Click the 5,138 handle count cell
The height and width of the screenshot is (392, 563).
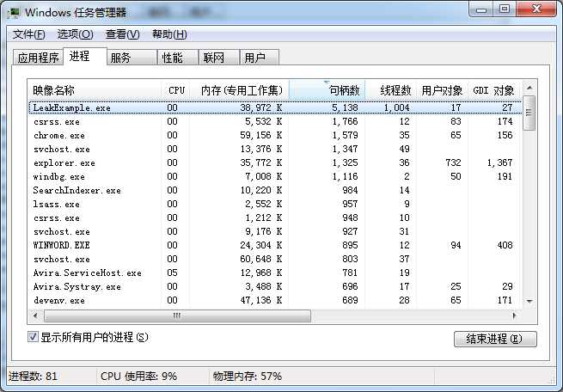tap(345, 107)
